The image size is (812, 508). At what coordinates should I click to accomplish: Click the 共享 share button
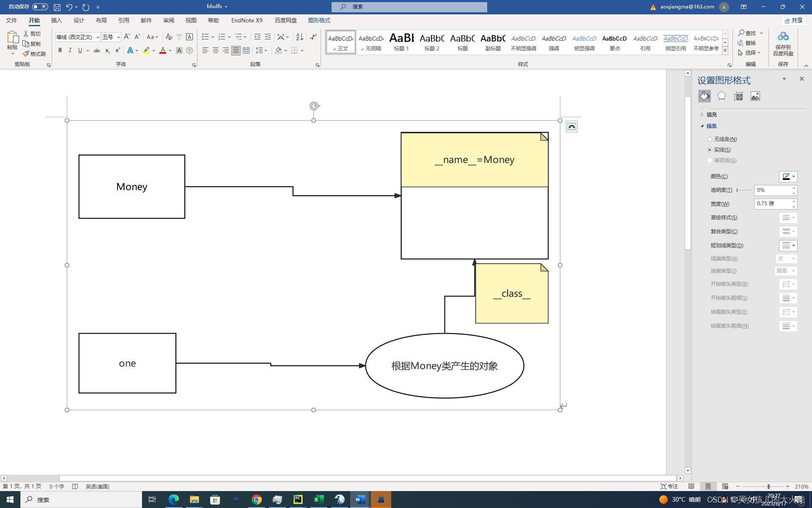pos(794,20)
